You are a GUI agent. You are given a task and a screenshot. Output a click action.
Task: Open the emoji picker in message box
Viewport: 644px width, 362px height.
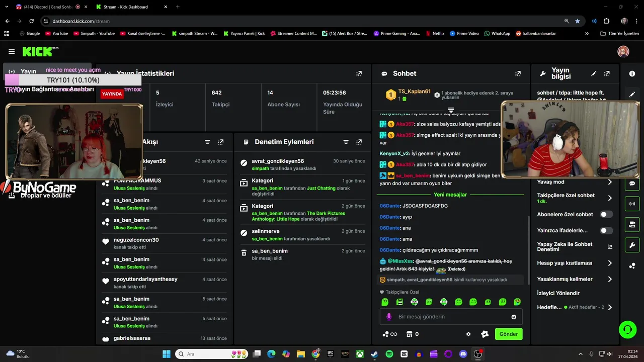click(514, 317)
